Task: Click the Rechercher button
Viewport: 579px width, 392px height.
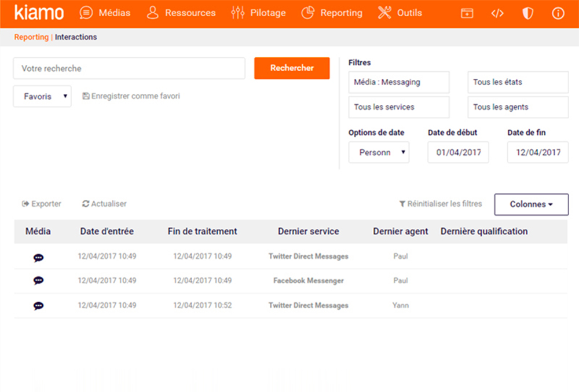Action: point(292,68)
